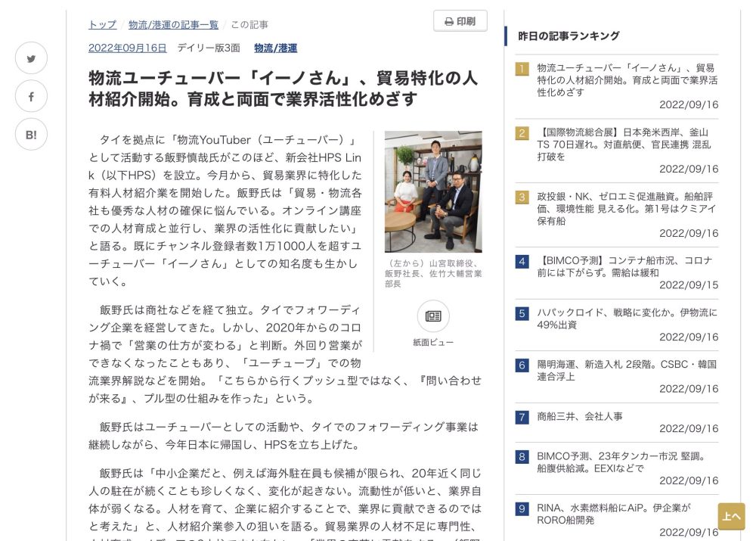This screenshot has height=541, width=756.
Task: Bookmark with Hatena B! icon
Action: (31, 135)
